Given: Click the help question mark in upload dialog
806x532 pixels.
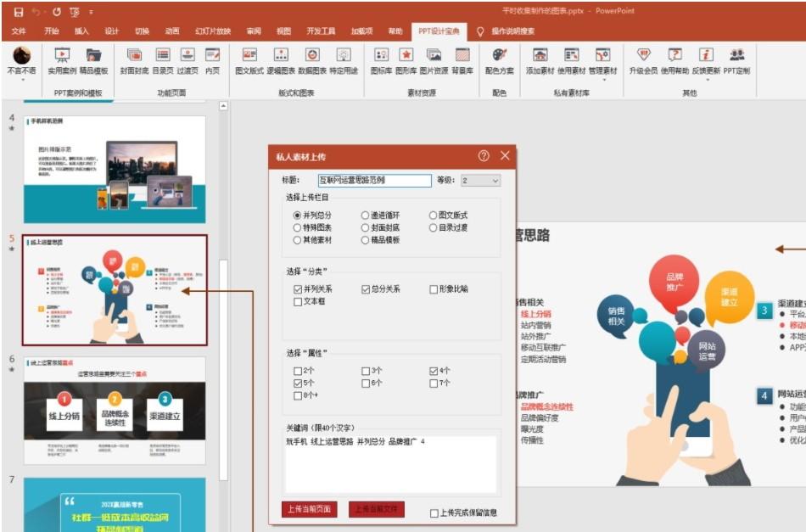Looking at the screenshot, I should 484,156.
